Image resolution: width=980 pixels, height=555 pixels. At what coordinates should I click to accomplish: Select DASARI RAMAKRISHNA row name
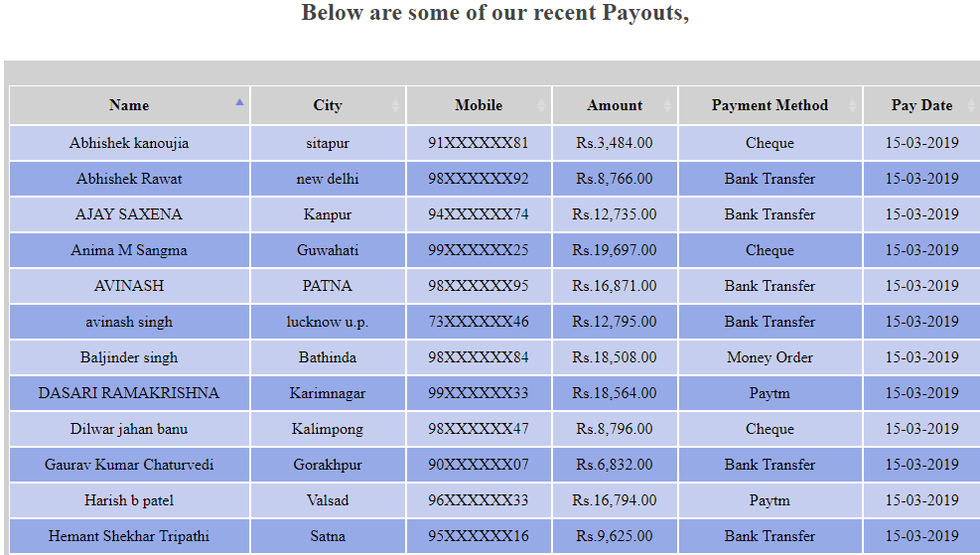pos(129,393)
